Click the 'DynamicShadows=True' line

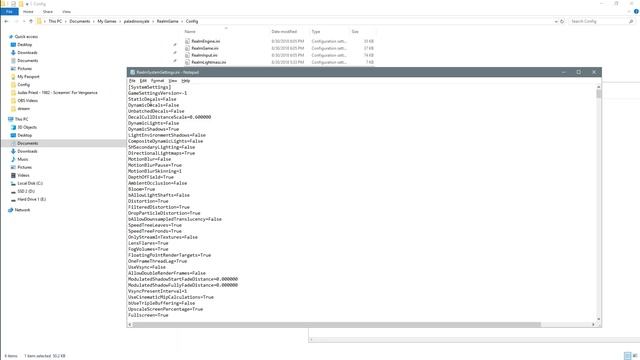(153, 129)
